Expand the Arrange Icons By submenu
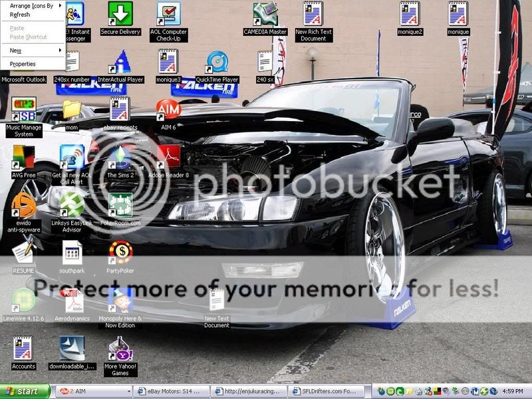This screenshot has width=532, height=399. coord(32,5)
